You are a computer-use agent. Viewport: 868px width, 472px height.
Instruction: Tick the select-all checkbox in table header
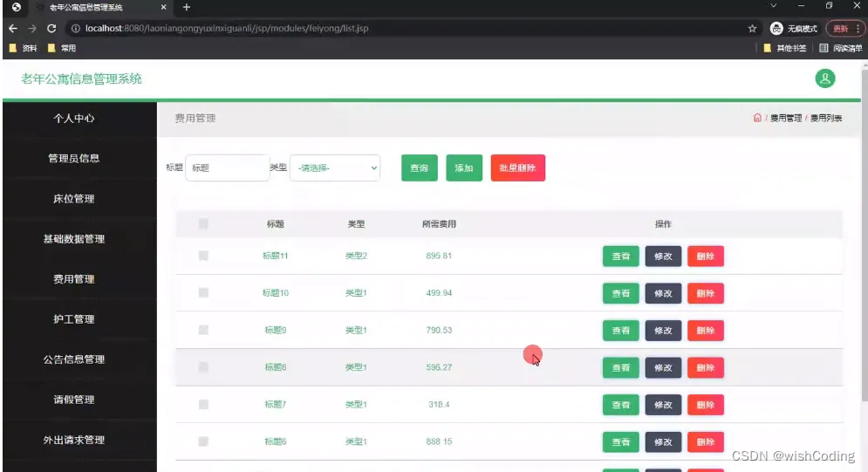[203, 223]
